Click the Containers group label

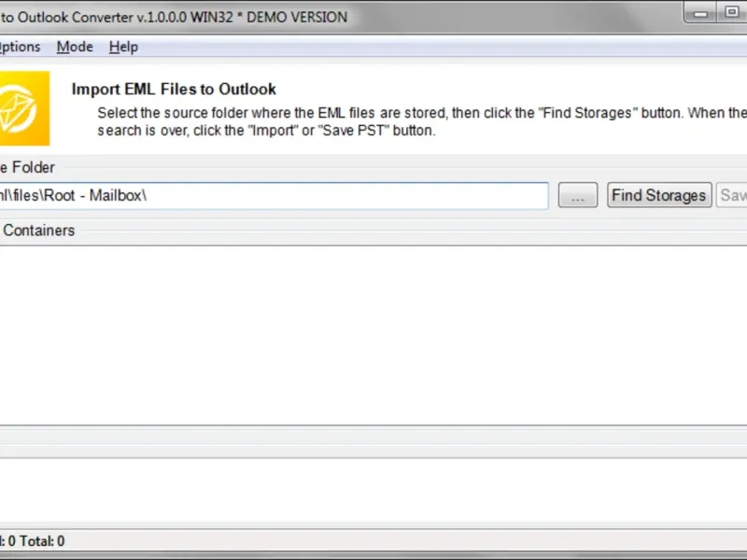(x=38, y=231)
